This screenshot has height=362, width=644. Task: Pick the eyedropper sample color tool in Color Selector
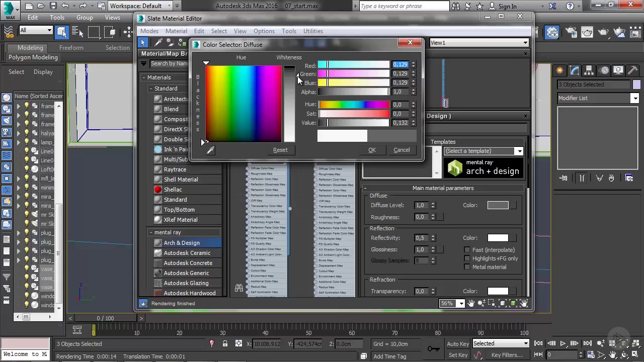point(210,150)
